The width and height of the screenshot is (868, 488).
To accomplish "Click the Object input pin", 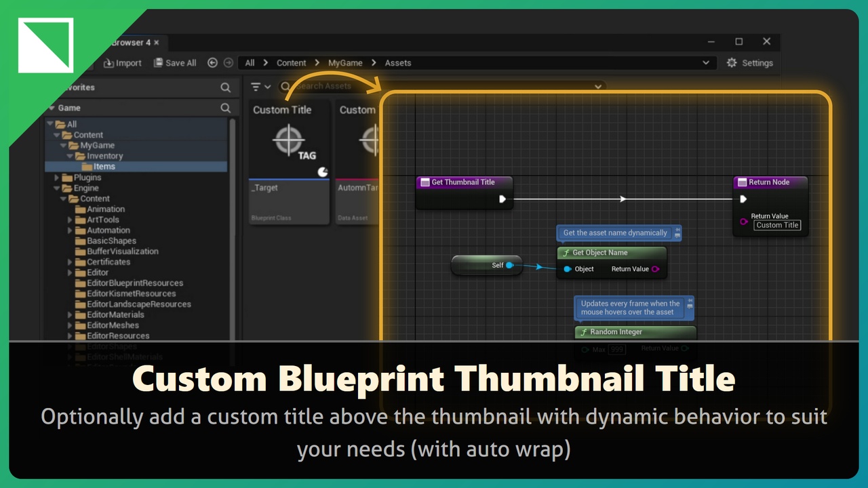I will (568, 269).
